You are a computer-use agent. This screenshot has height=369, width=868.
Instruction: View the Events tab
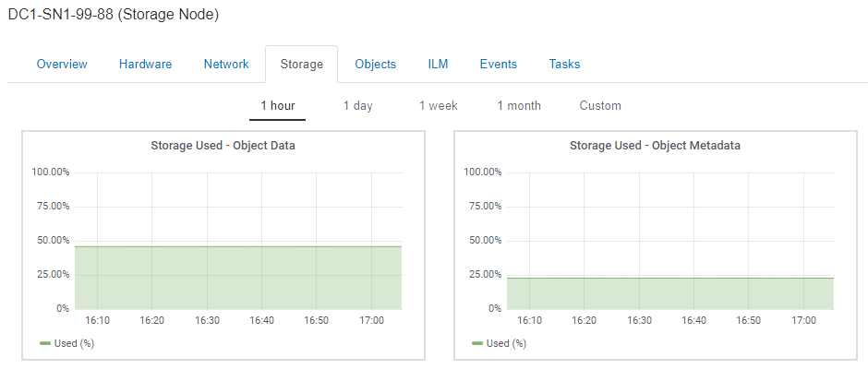[x=498, y=65]
